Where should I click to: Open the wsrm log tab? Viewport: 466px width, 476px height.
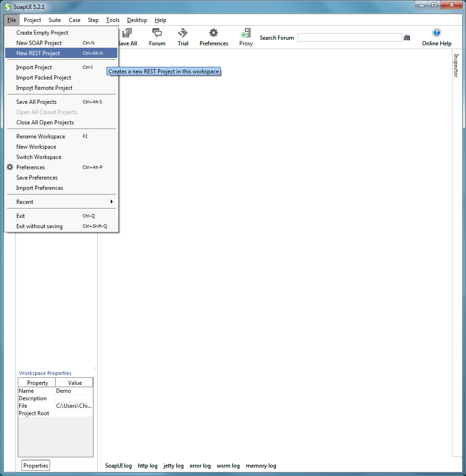coord(228,466)
